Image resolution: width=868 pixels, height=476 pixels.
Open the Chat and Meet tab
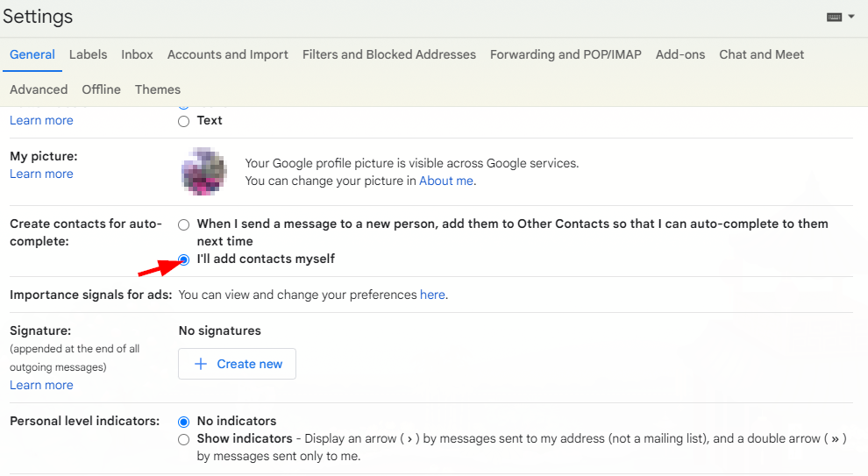coord(761,55)
